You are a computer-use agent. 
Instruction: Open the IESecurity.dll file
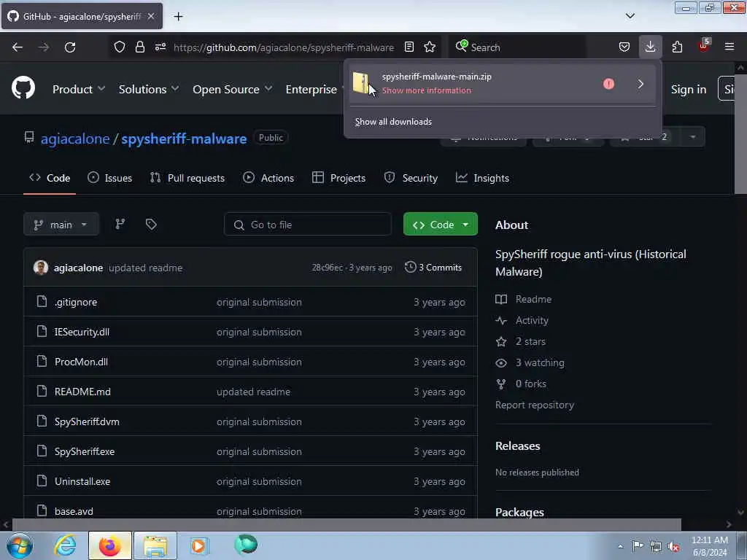click(x=82, y=332)
